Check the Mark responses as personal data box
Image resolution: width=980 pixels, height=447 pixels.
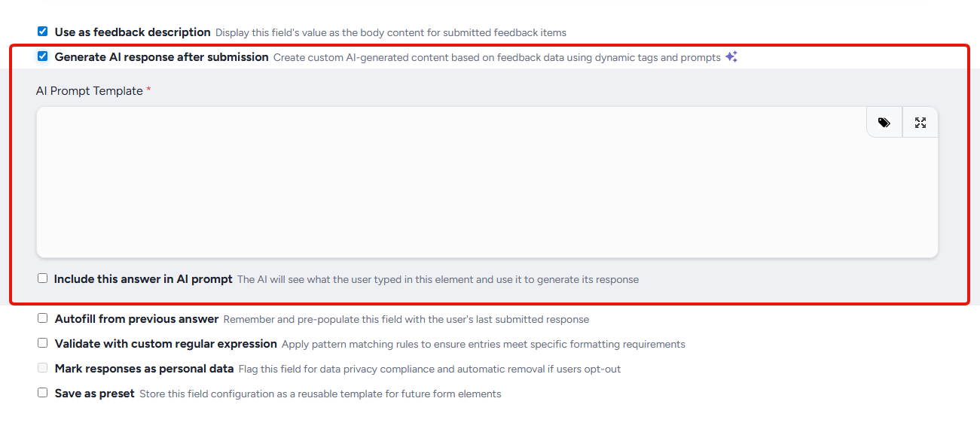(x=43, y=368)
